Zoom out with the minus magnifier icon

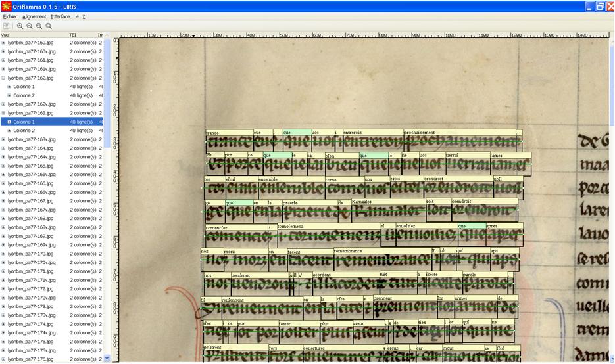(x=30, y=26)
